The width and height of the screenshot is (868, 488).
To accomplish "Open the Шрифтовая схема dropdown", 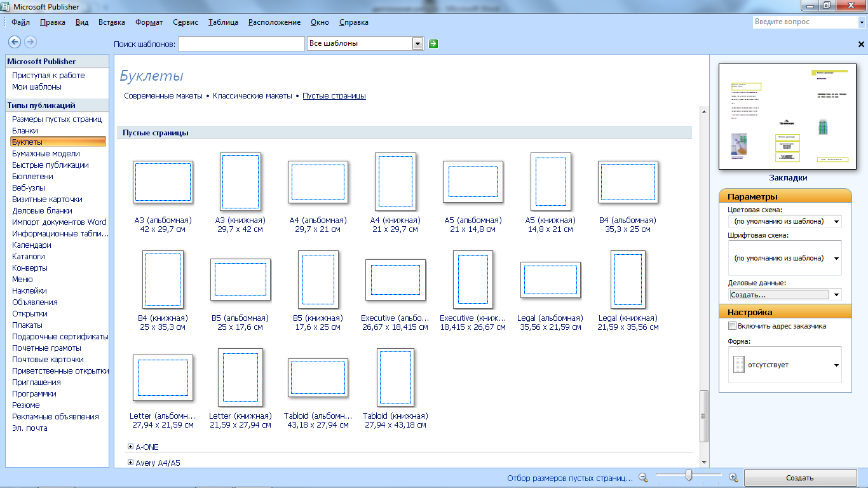I will click(x=836, y=259).
